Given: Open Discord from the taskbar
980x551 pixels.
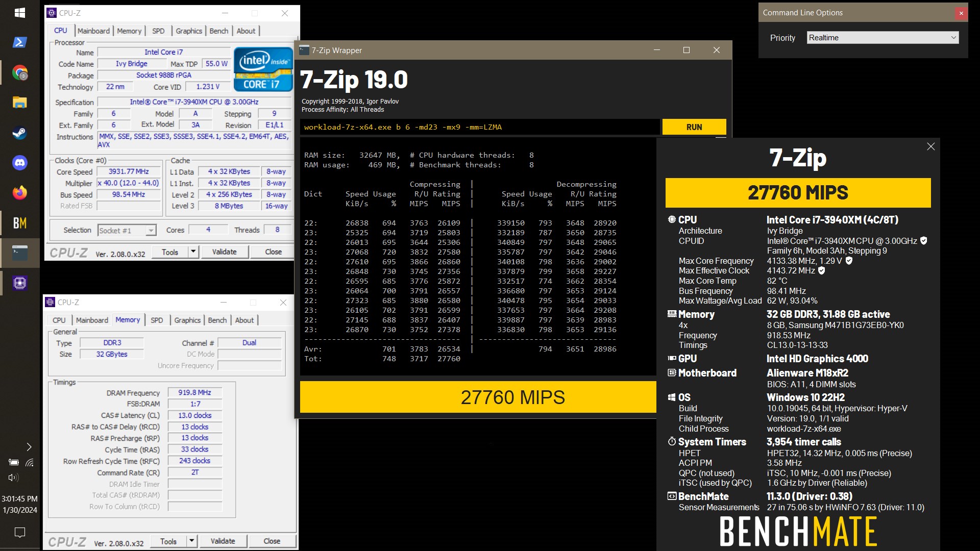Looking at the screenshot, I should [20, 163].
